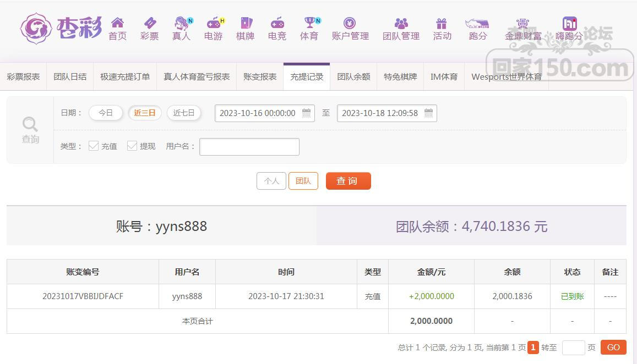Click 团队余额：4,740.1836 元 text
The image size is (637, 364).
tap(472, 226)
